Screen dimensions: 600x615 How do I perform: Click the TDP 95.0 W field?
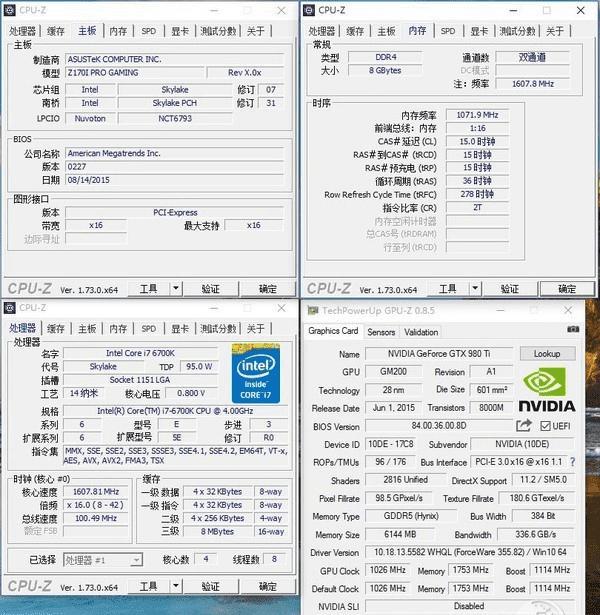click(199, 366)
